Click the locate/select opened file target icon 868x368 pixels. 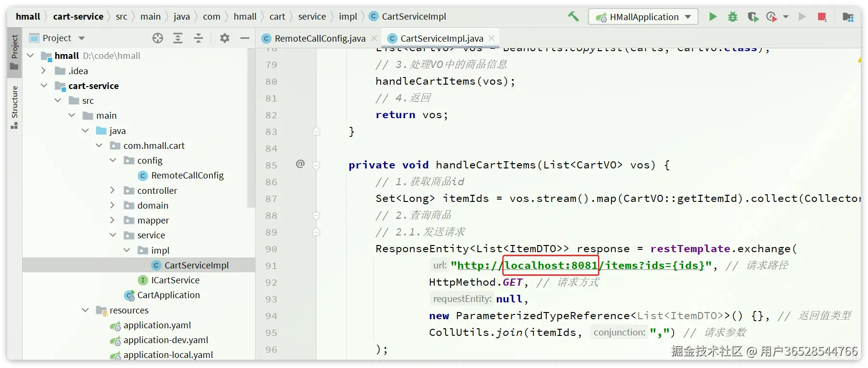tap(158, 38)
